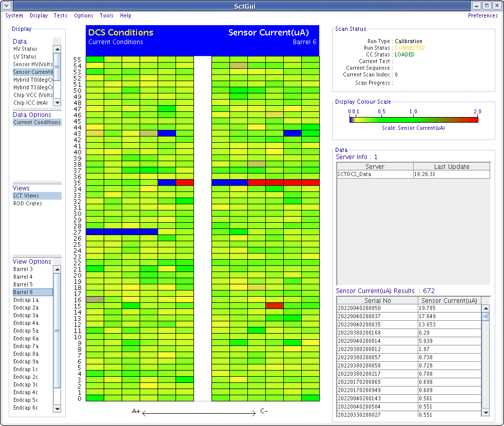Open the System menu
Screen dimensions: 504x426
point(14,15)
